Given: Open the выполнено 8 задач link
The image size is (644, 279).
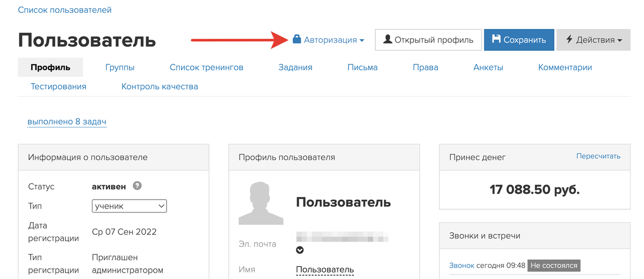Looking at the screenshot, I should tap(67, 122).
